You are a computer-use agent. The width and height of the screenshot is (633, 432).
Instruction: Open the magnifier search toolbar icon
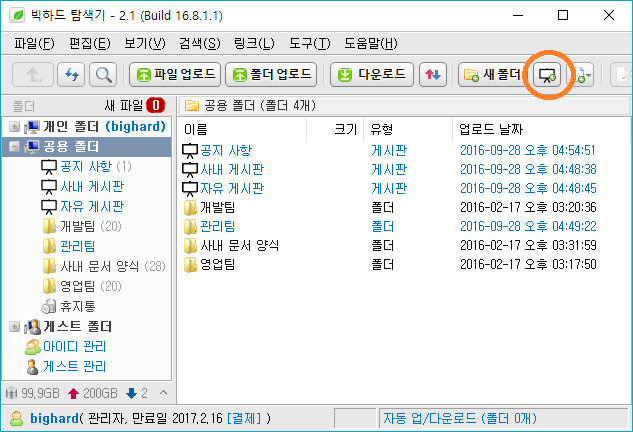[103, 74]
